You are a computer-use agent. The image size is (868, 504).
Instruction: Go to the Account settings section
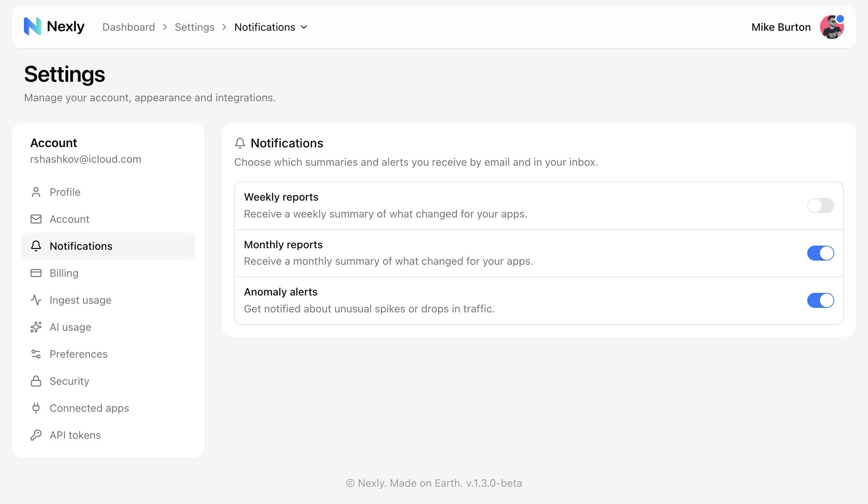tap(108, 219)
